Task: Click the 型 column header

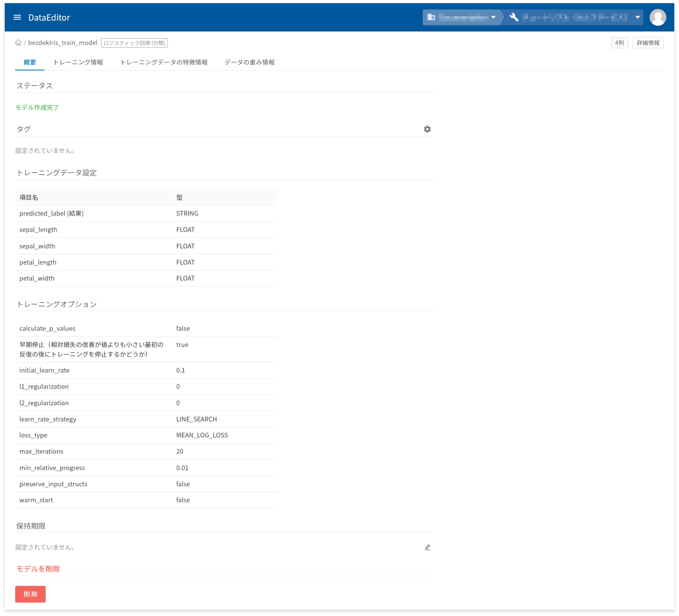Action: pos(179,198)
